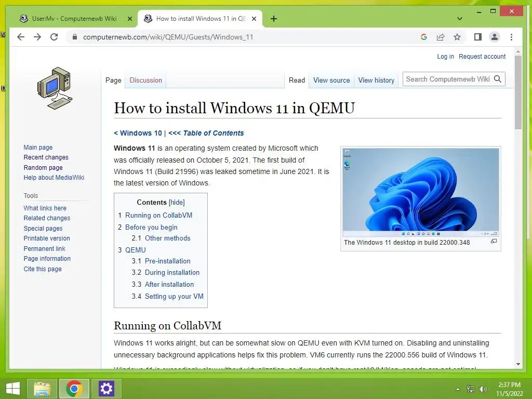The image size is (532, 399).
Task: Enlarge the Windows 11 desktop thumbnail
Action: pyautogui.click(x=494, y=241)
